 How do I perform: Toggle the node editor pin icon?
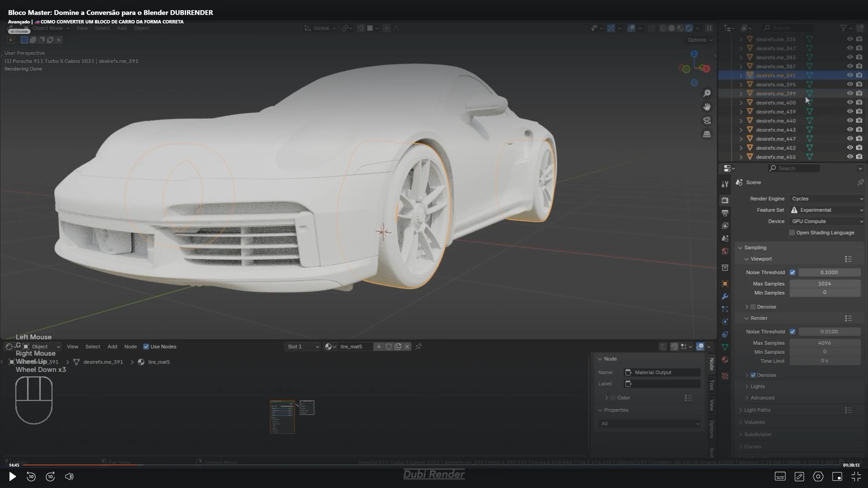click(419, 346)
